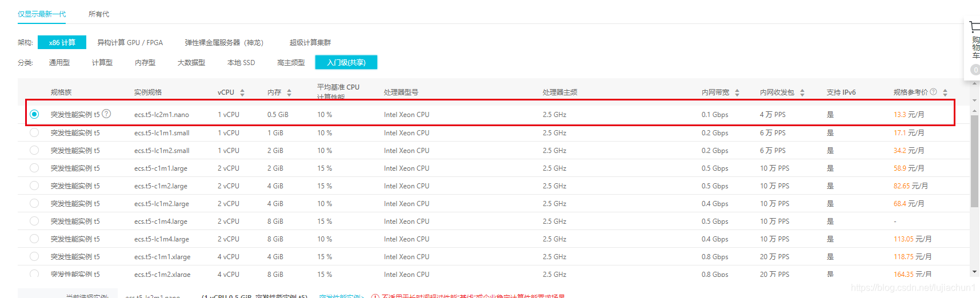Click help icon beside 规格参考价 header
This screenshot has width=980, height=298.
click(933, 92)
